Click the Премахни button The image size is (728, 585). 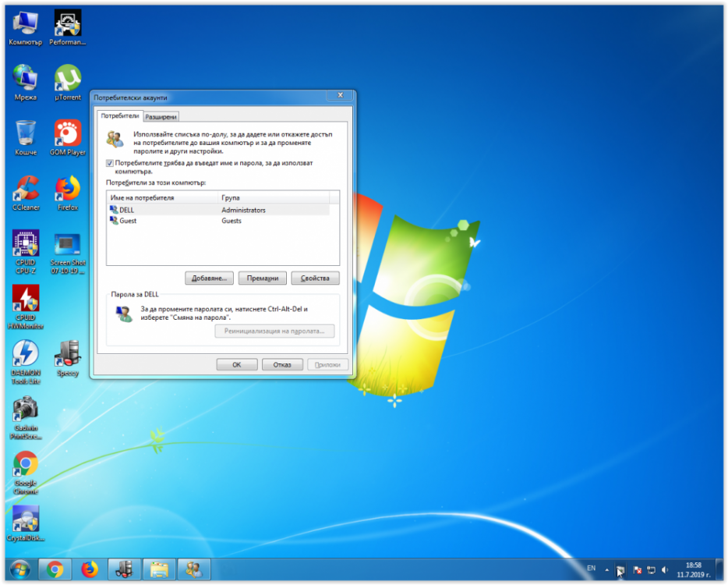263,278
